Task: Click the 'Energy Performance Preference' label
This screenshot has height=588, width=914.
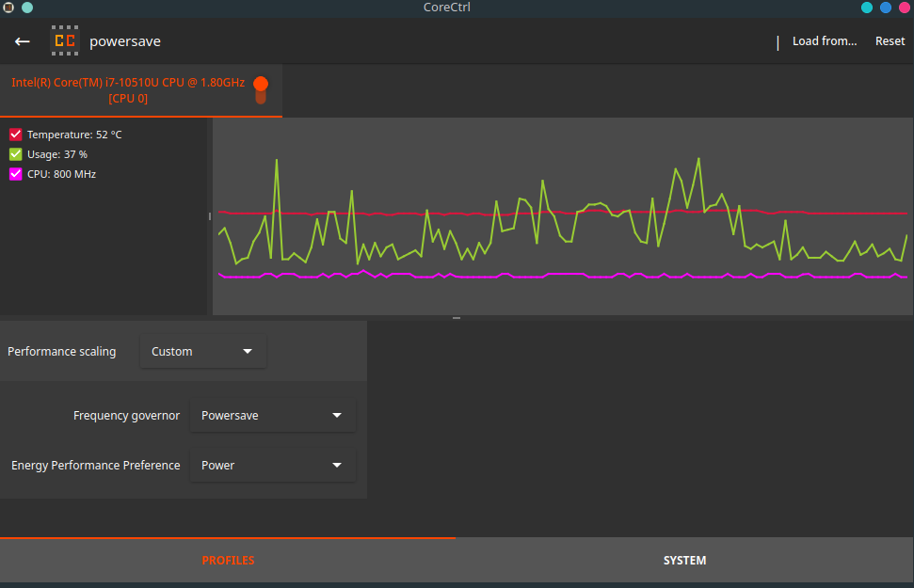Action: tap(96, 465)
